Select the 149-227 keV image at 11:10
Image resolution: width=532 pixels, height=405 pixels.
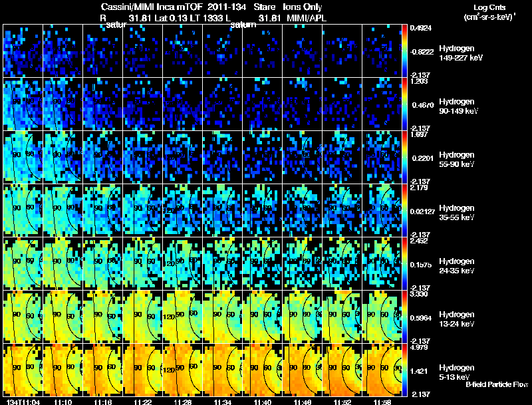pyautogui.click(x=63, y=51)
